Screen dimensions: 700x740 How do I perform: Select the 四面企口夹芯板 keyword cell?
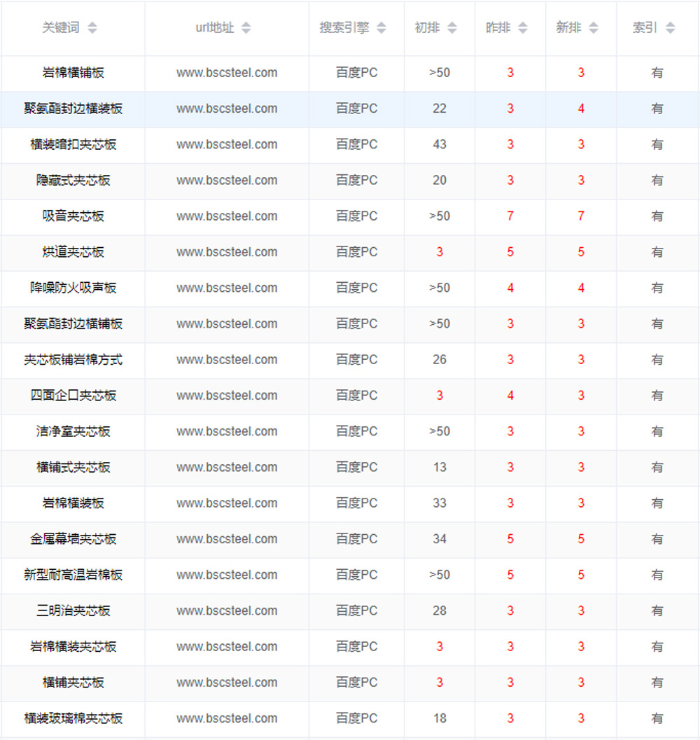(x=73, y=396)
